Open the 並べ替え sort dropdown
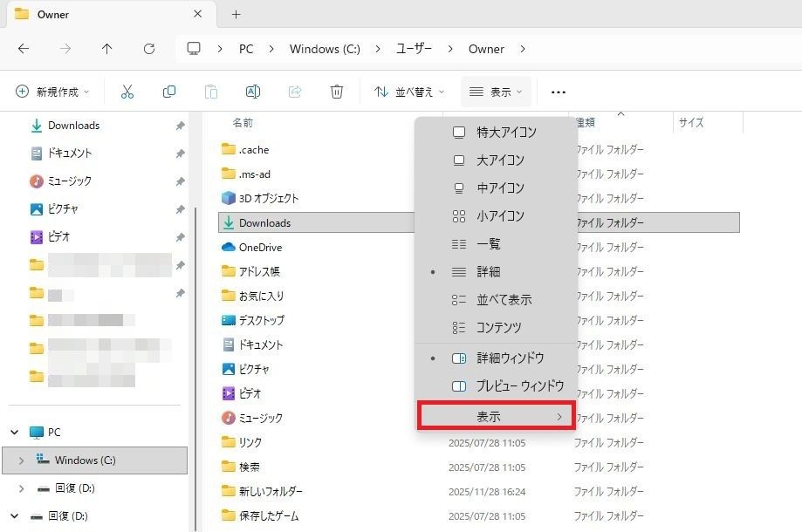The height and width of the screenshot is (532, 802). pyautogui.click(x=409, y=92)
